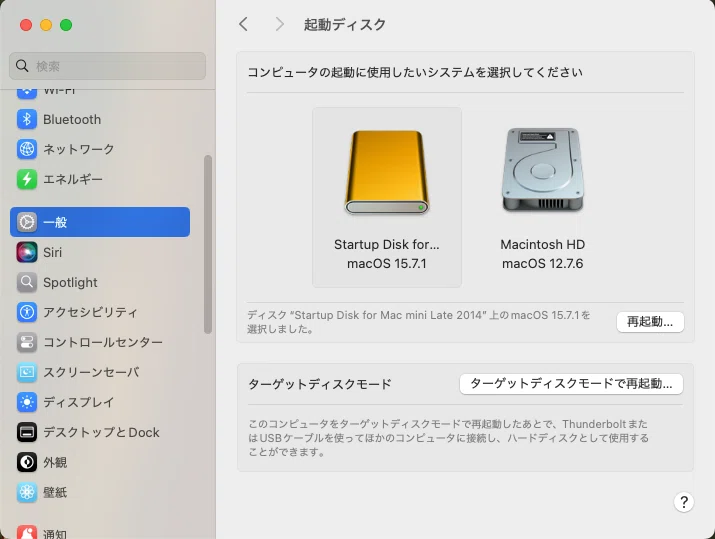Open ディスプレイ settings in the sidebar
The height and width of the screenshot is (539, 715).
100,402
